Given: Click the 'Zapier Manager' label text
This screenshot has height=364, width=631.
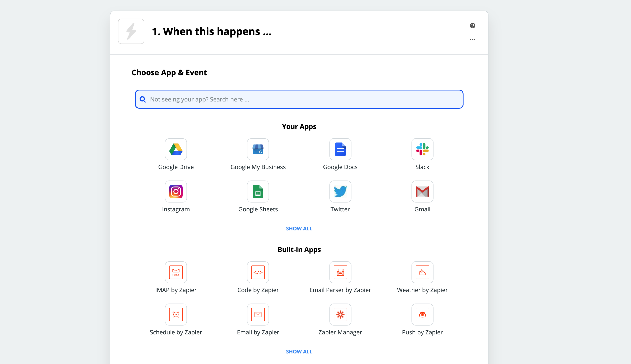Looking at the screenshot, I should pyautogui.click(x=340, y=332).
